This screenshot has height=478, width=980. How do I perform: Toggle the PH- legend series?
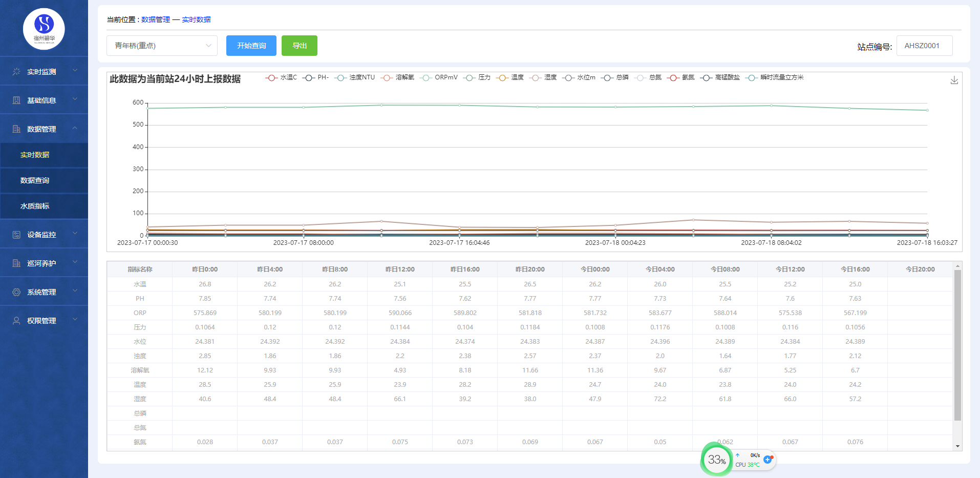point(315,77)
